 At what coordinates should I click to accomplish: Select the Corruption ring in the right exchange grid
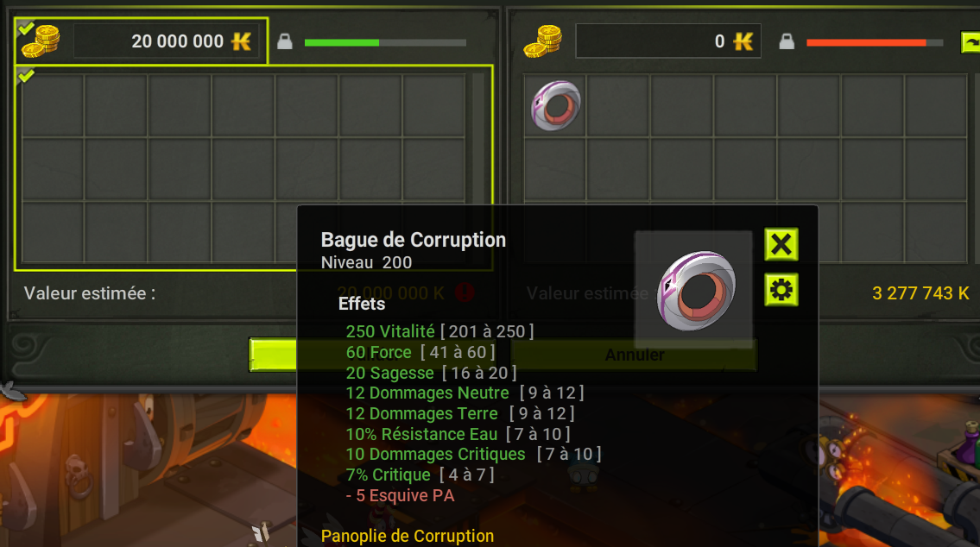pos(555,105)
